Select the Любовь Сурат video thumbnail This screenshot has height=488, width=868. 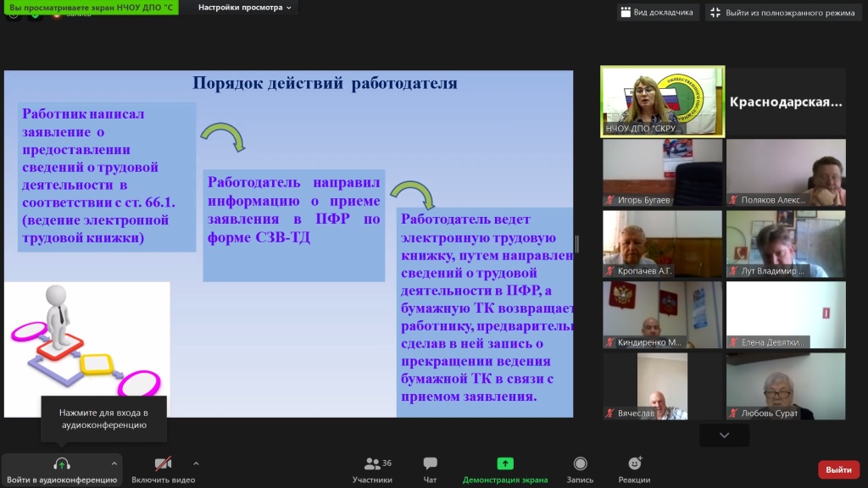pos(786,386)
